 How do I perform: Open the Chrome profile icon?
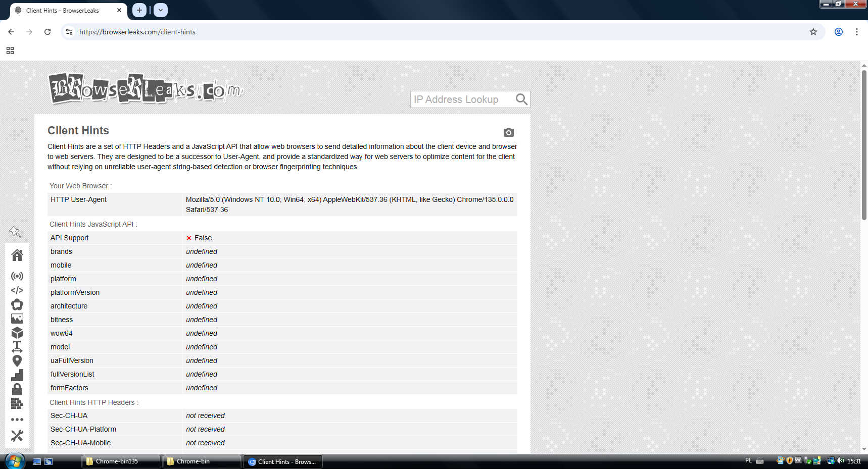coord(839,32)
